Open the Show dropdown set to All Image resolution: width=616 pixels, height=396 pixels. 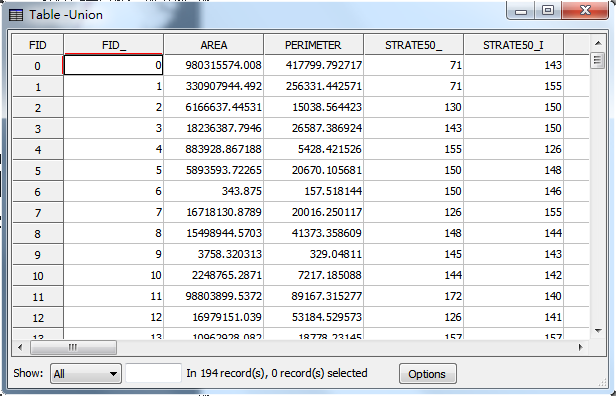86,373
